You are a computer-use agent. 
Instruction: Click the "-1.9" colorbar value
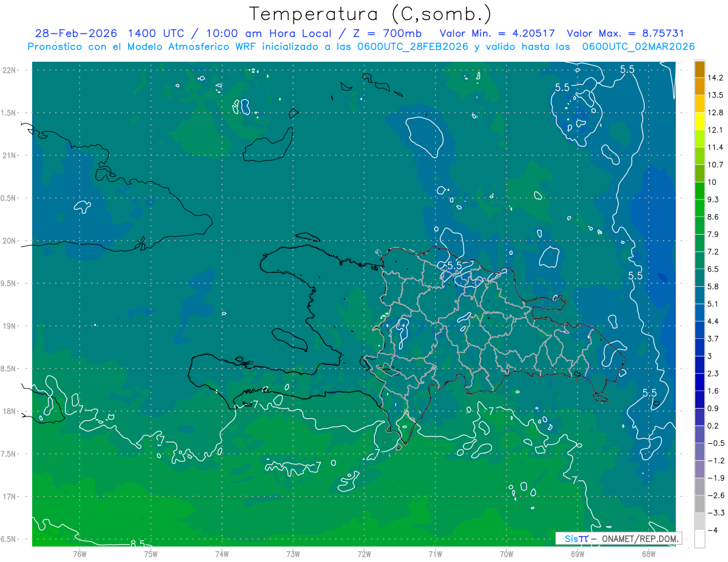[716, 478]
